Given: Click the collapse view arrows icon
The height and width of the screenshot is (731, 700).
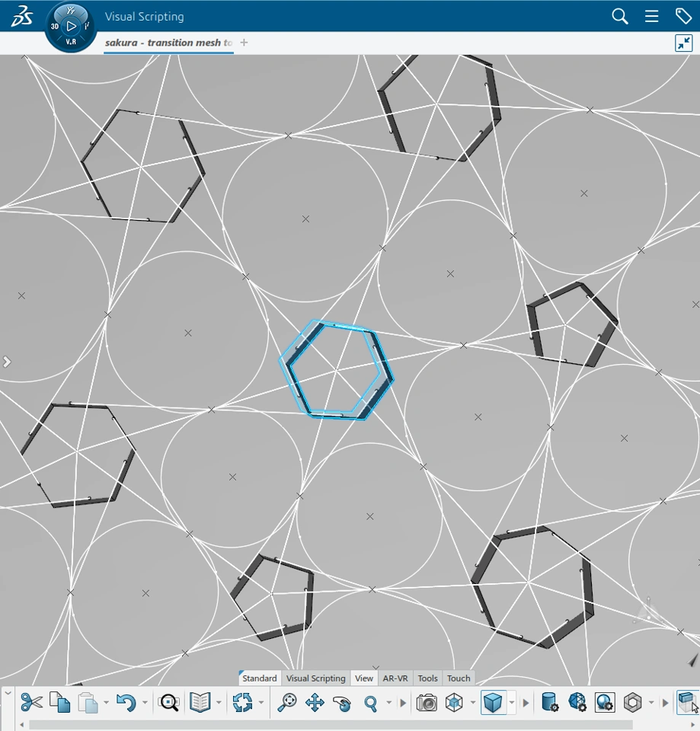Looking at the screenshot, I should [684, 43].
